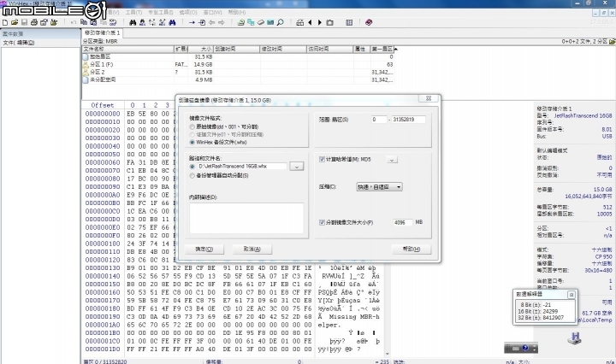Click the 确定(O) button in dialog
This screenshot has width=616, height=364.
pos(204,249)
